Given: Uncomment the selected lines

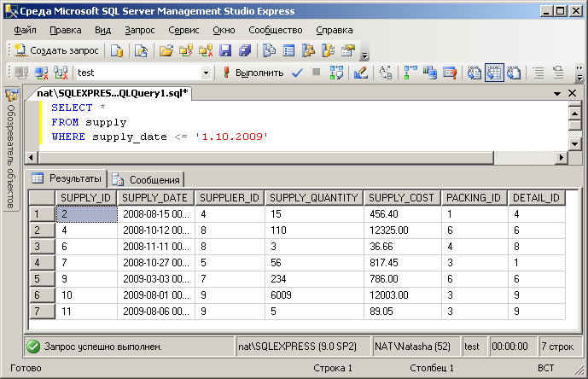Looking at the screenshot, I should pos(558,73).
